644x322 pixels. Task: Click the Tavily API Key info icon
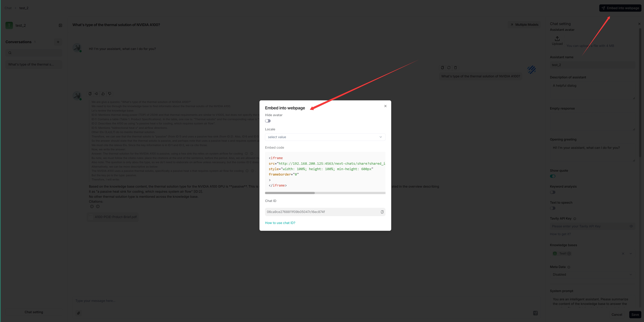[x=575, y=219]
